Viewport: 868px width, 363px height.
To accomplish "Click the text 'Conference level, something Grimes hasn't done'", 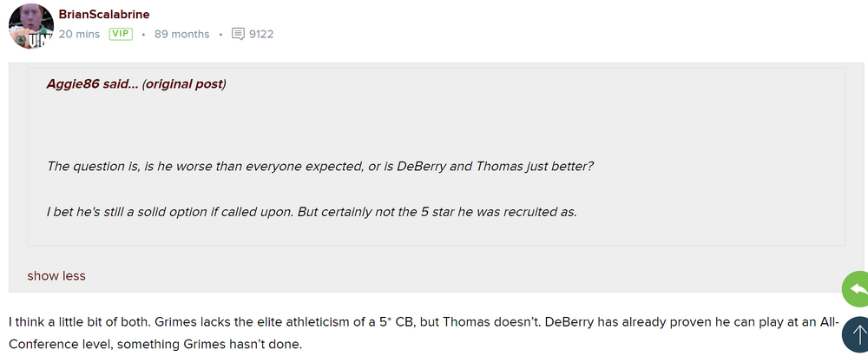I will 155,344.
